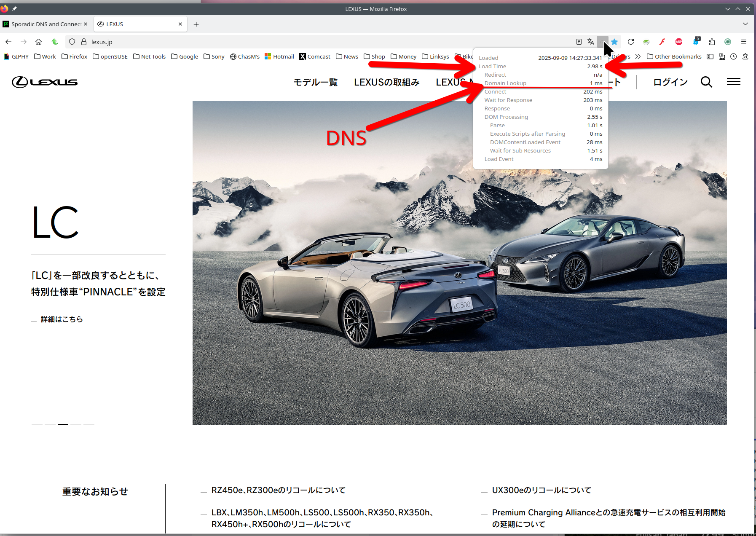The height and width of the screenshot is (536, 756).
Task: Open the Premium Charging Alliance notice
Action: [609, 518]
